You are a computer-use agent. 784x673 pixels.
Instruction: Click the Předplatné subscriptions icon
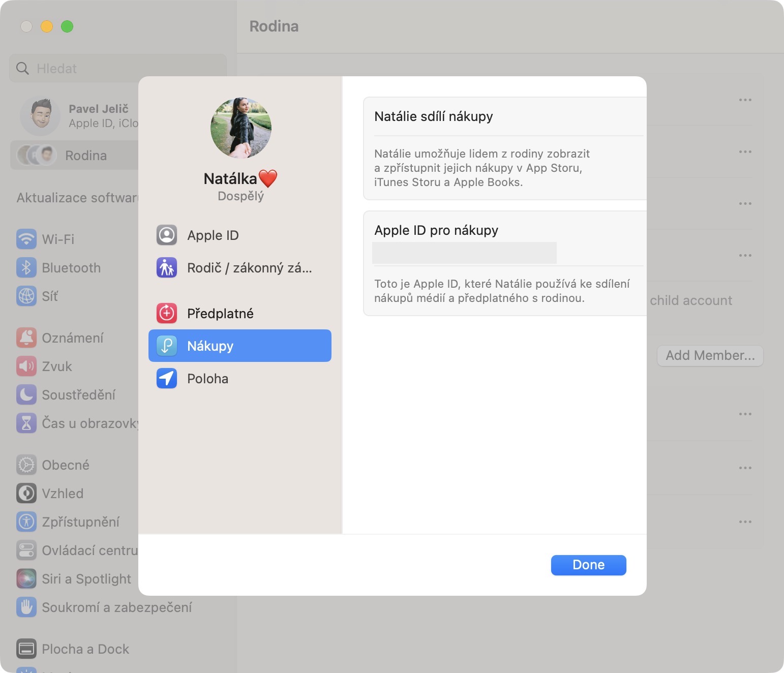point(167,314)
